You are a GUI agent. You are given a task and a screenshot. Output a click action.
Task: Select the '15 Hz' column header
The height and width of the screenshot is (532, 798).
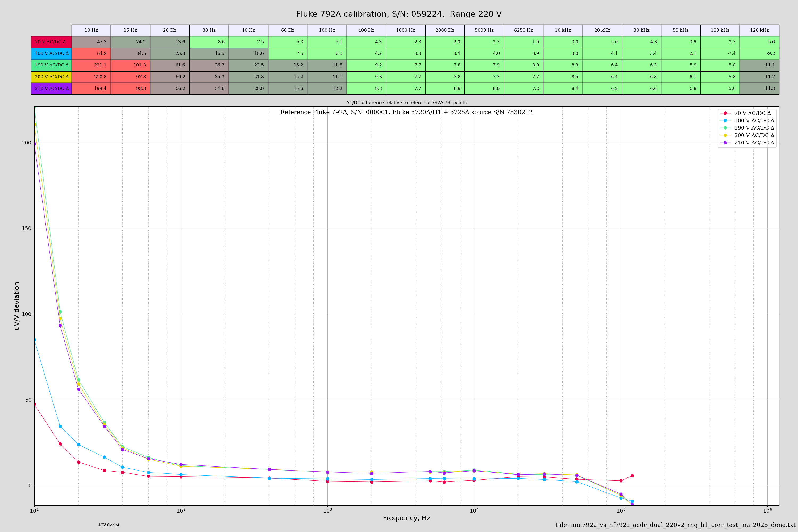[x=130, y=30]
